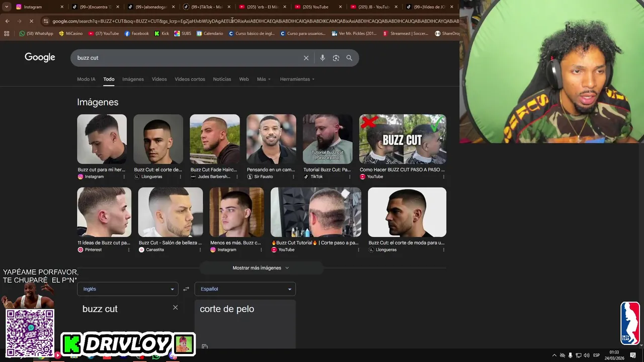Open the SUBS bookmark

(183, 34)
